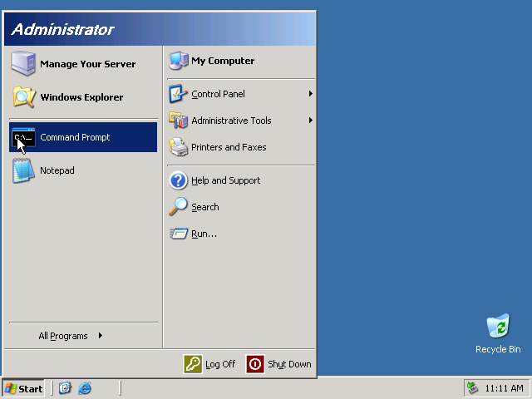Open the Recycle Bin desktop icon
Image resolution: width=532 pixels, height=399 pixels.
(498, 326)
